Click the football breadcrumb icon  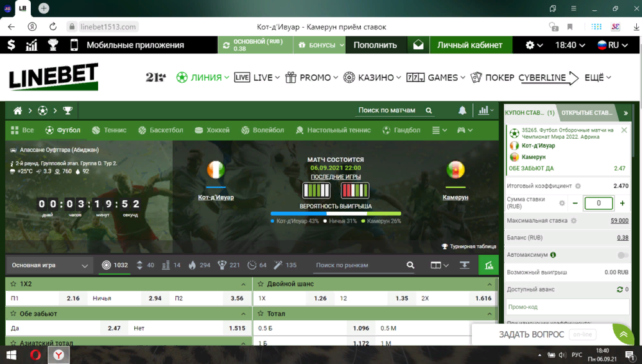click(x=42, y=110)
